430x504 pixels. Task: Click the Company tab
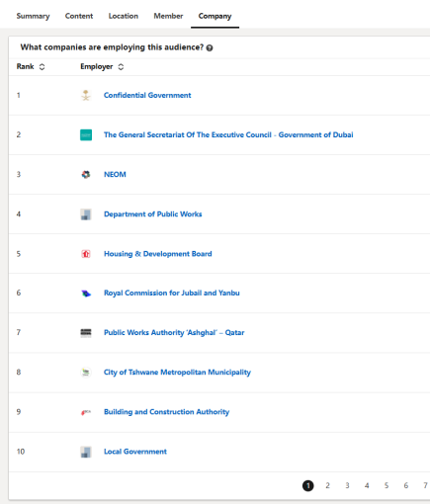coord(215,16)
